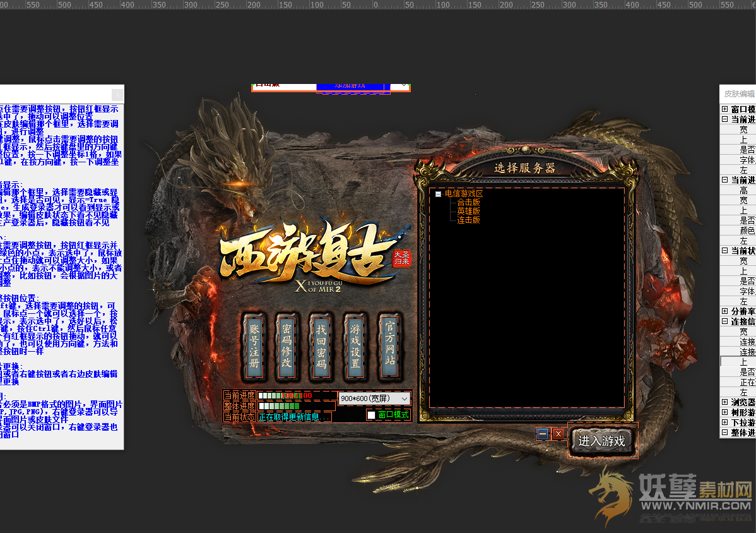Collapse the 连接信 property group
This screenshot has height=533, width=756.
(x=724, y=321)
